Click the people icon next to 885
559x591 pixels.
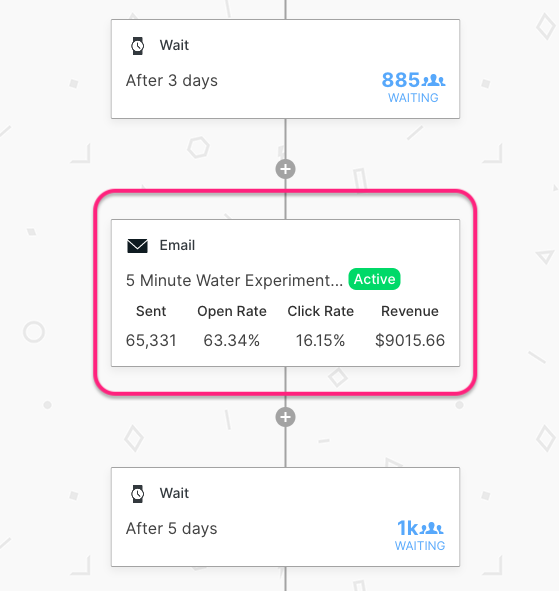coord(433,80)
